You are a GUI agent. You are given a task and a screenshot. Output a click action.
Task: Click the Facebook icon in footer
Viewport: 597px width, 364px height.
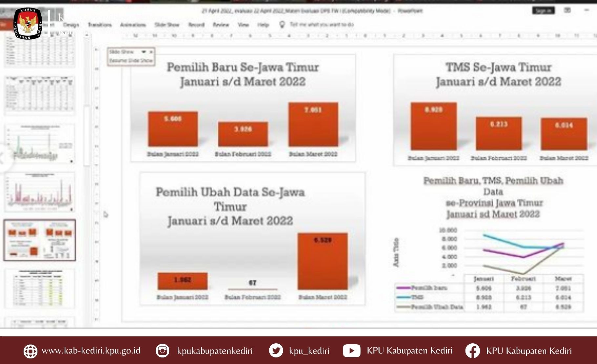tap(472, 351)
